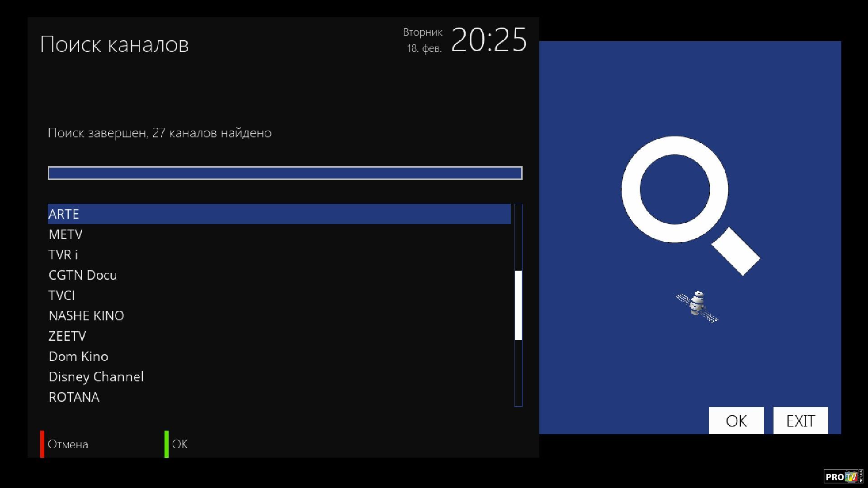The height and width of the screenshot is (488, 868).
Task: Select NASHE KINO in the list
Action: [279, 315]
